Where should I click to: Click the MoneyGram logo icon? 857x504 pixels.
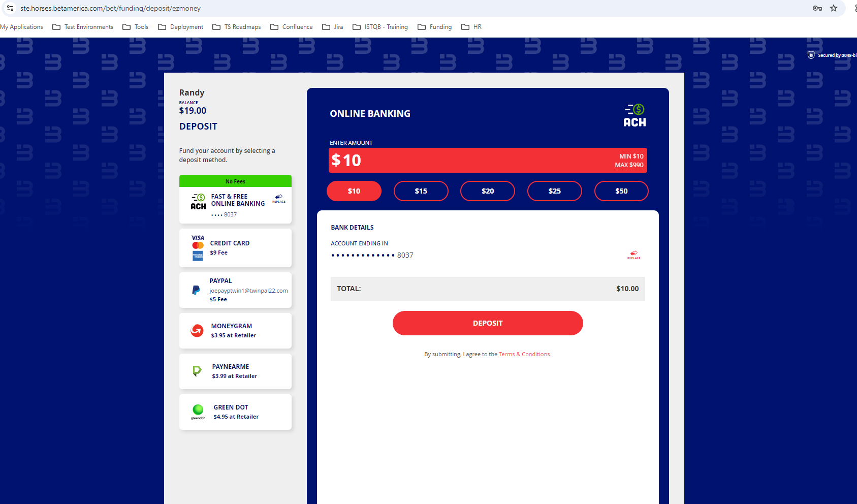(197, 331)
